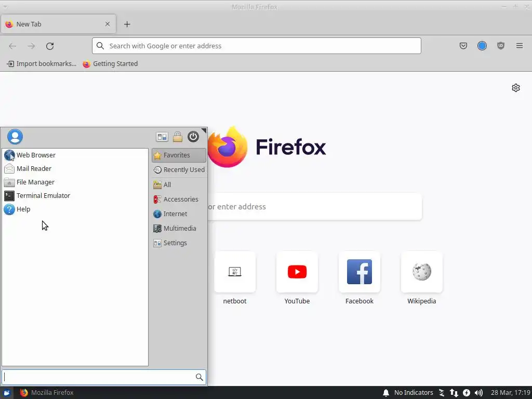Select the Settings category
532x399 pixels.
179,243
